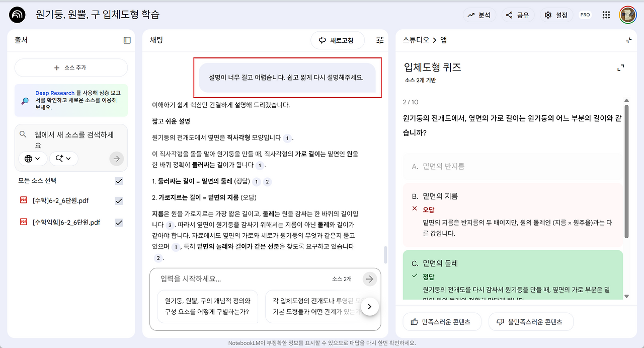This screenshot has width=644, height=348.
Task: Open the Google apps grid
Action: point(606,15)
